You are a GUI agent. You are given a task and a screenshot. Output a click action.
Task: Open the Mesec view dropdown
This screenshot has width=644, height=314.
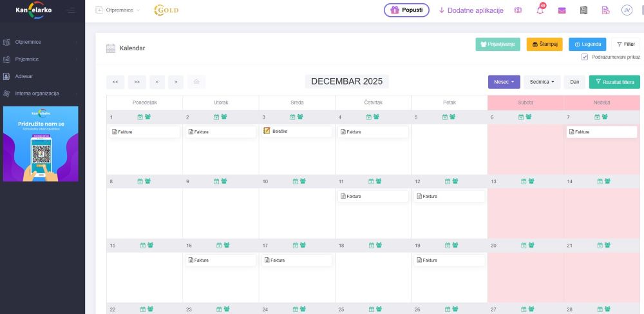[x=504, y=82]
